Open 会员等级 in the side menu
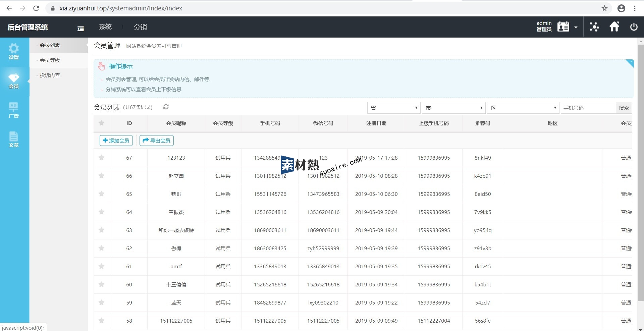 point(50,60)
